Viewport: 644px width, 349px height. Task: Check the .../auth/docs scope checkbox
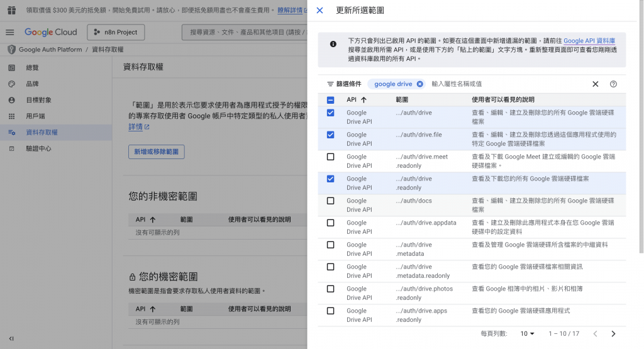pos(331,201)
